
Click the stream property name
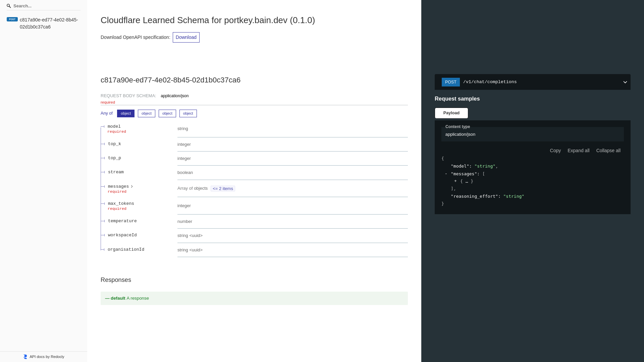pos(116,172)
